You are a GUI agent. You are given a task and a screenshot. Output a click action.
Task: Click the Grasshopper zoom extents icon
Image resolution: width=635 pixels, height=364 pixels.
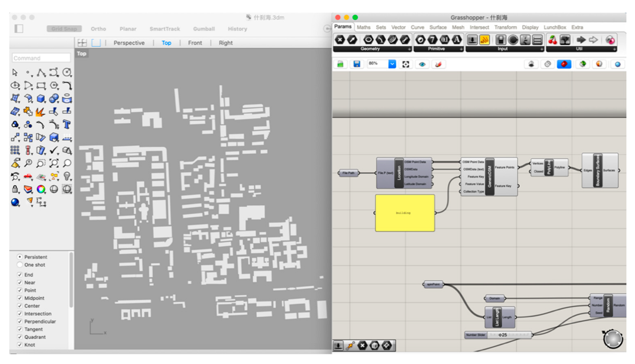[405, 64]
